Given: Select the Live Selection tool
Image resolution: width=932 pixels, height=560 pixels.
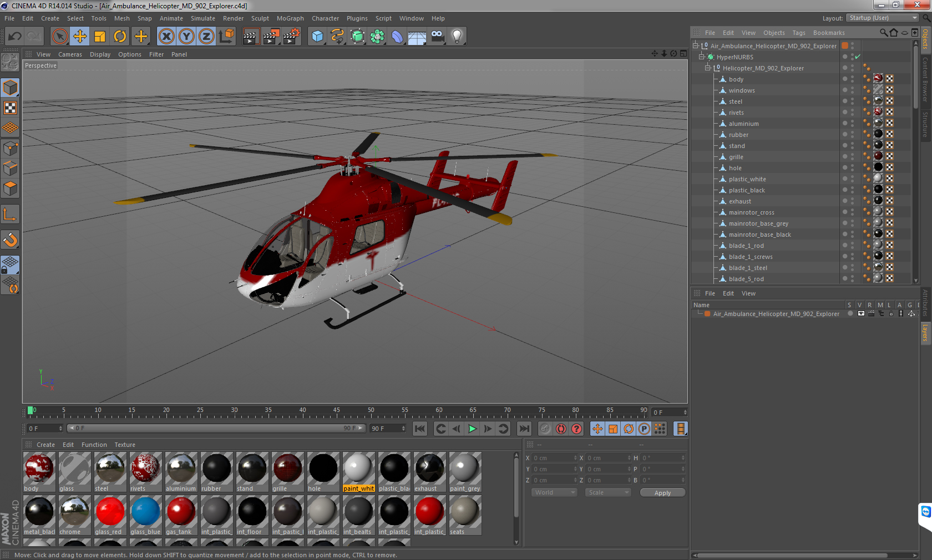Looking at the screenshot, I should click(60, 37).
